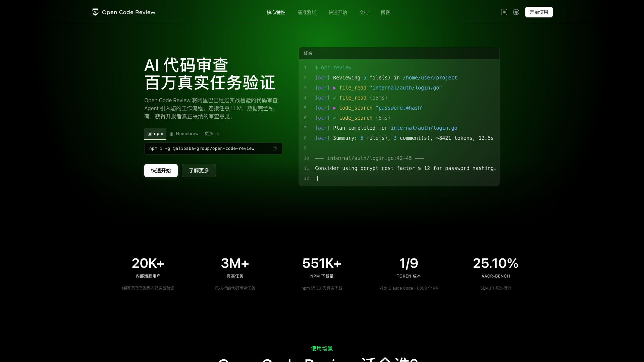Image resolution: width=644 pixels, height=362 pixels.
Task: Click '对比 Claude Code · 1,000 个 PR' caption
Action: click(409, 288)
